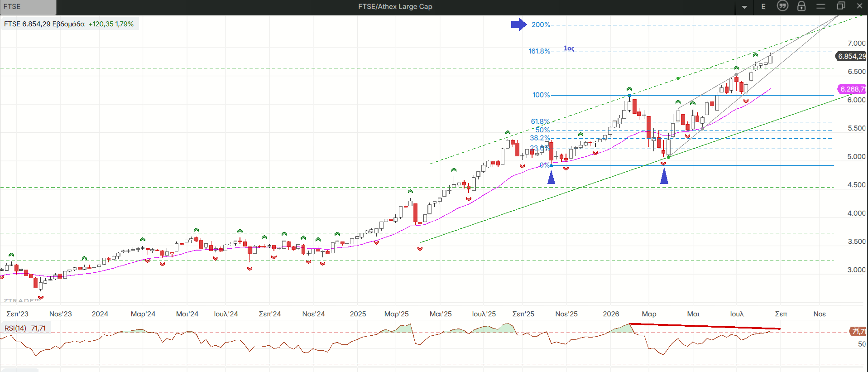The image size is (868, 372).
Task: Click the 5.500 price axis label
Action: tap(857, 129)
